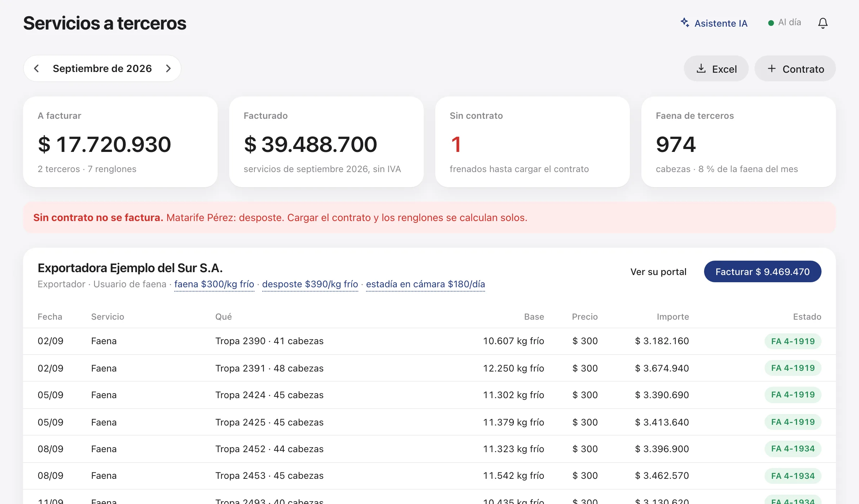This screenshot has width=859, height=504.
Task: Click the Servicios a terceros page title
Action: [105, 23]
